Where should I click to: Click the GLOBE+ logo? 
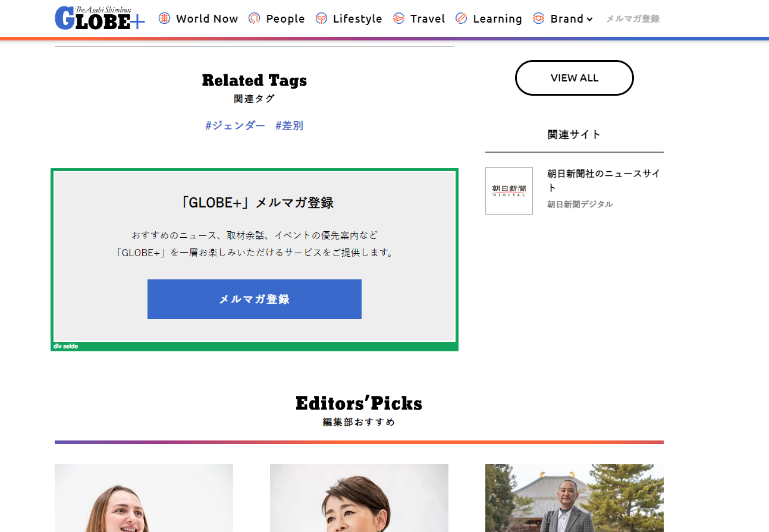pyautogui.click(x=99, y=18)
